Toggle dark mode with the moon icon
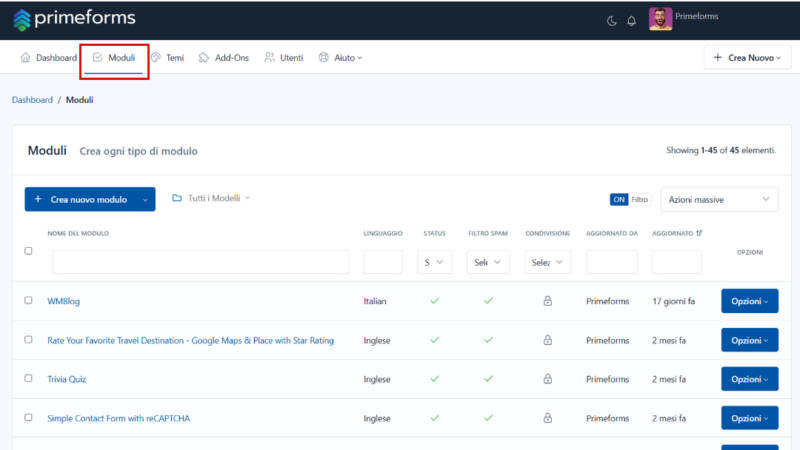The width and height of the screenshot is (800, 450). 611,21
